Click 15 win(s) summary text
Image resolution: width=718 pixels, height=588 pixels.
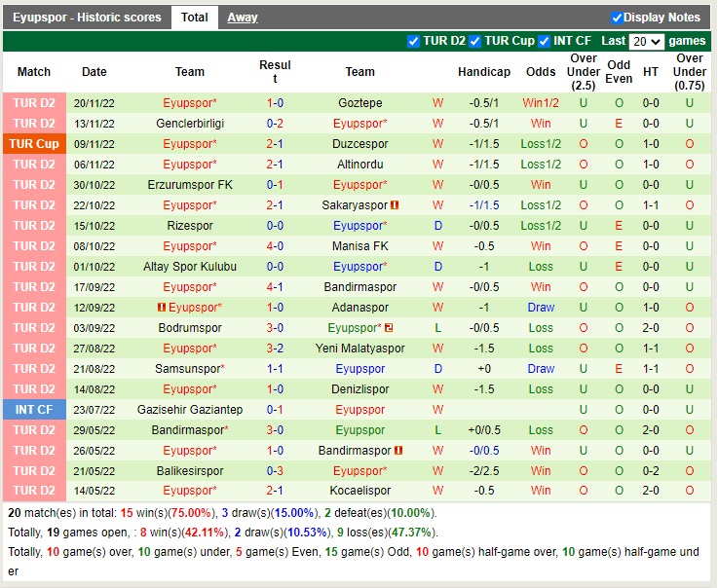pos(144,513)
